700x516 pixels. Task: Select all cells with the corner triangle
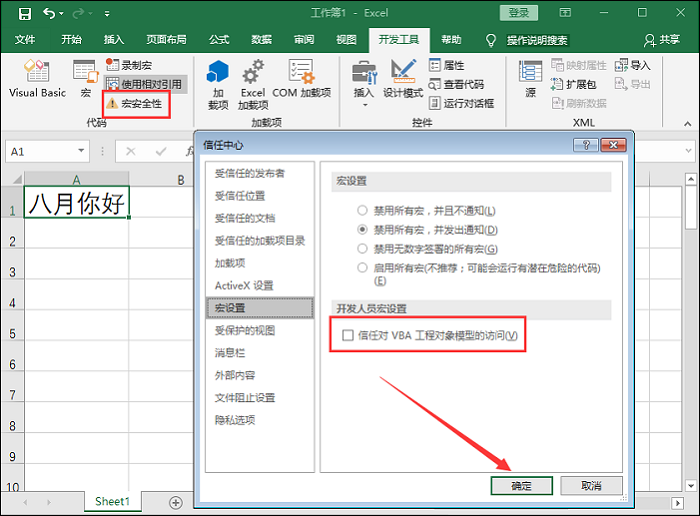pyautogui.click(x=15, y=179)
